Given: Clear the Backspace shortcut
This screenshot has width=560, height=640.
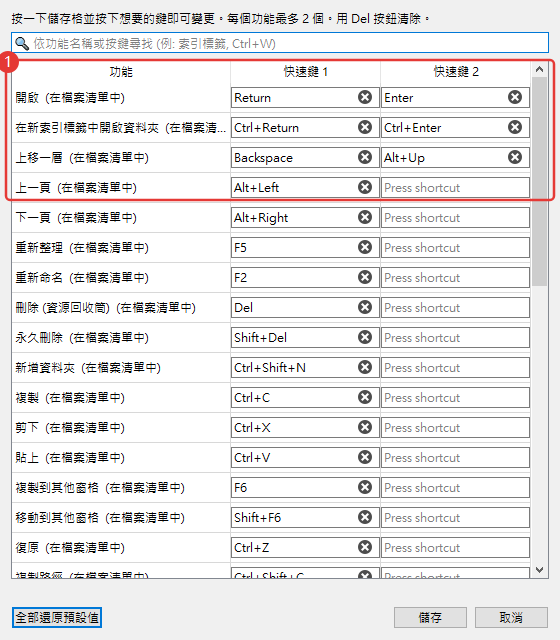Looking at the screenshot, I should (365, 157).
